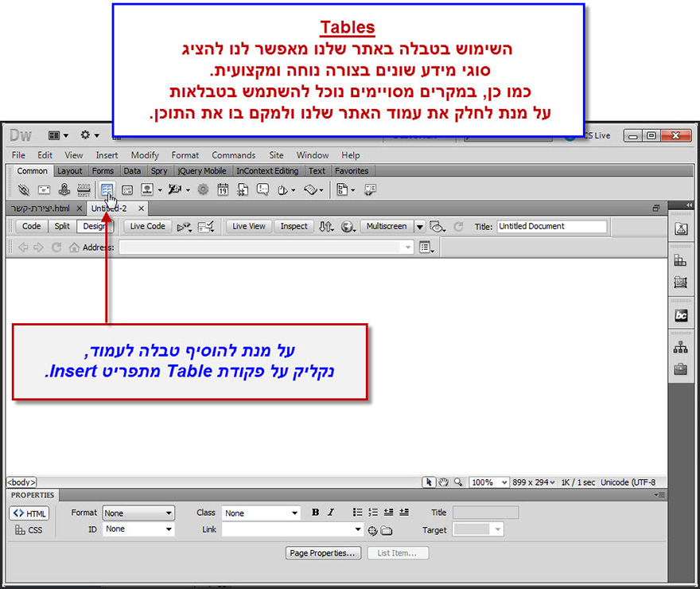The image size is (700, 589).
Task: Click Preview in browser globe icon
Action: (x=348, y=227)
